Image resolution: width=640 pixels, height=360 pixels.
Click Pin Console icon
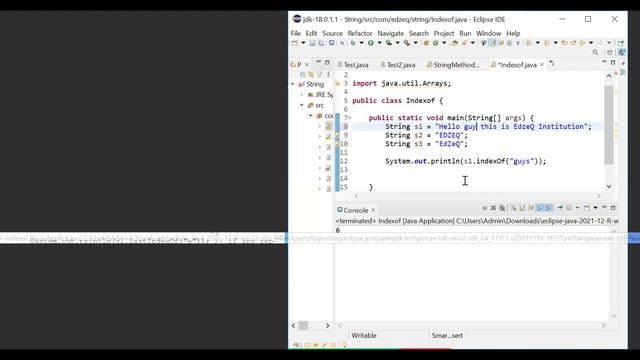click(x=560, y=208)
